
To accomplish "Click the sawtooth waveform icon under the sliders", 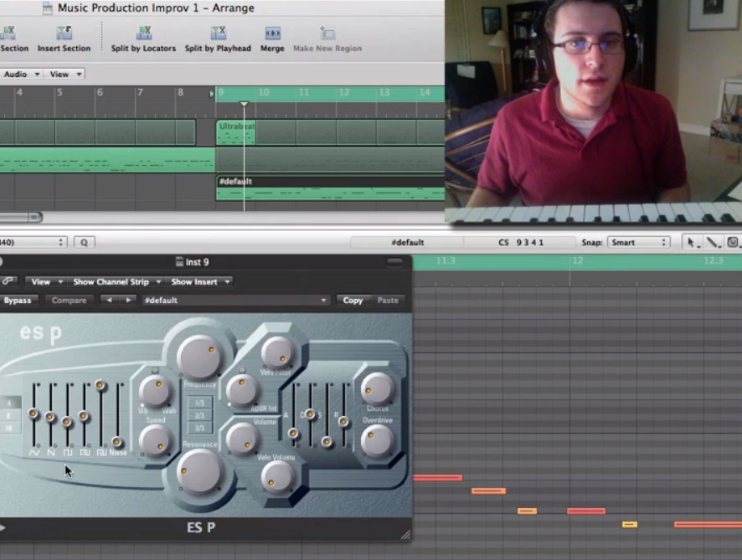I will pyautogui.click(x=51, y=453).
